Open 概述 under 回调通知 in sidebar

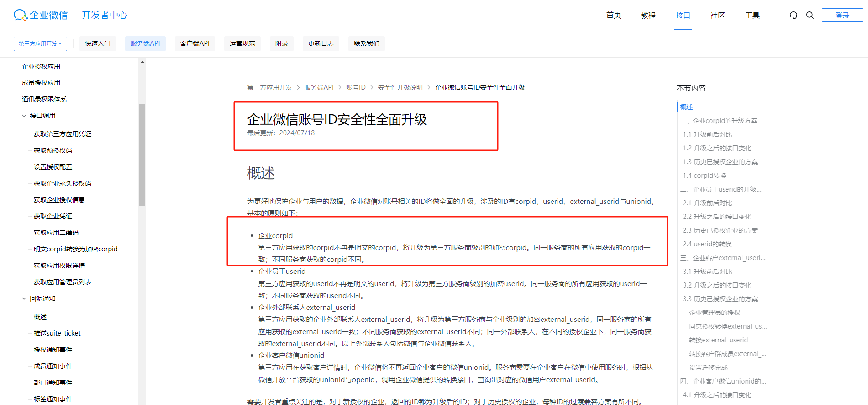pyautogui.click(x=40, y=317)
